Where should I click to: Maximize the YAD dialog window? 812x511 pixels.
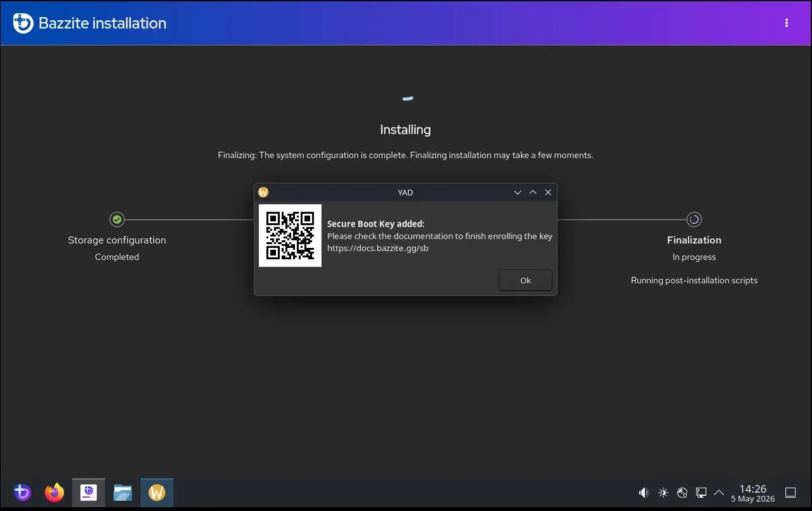(533, 192)
